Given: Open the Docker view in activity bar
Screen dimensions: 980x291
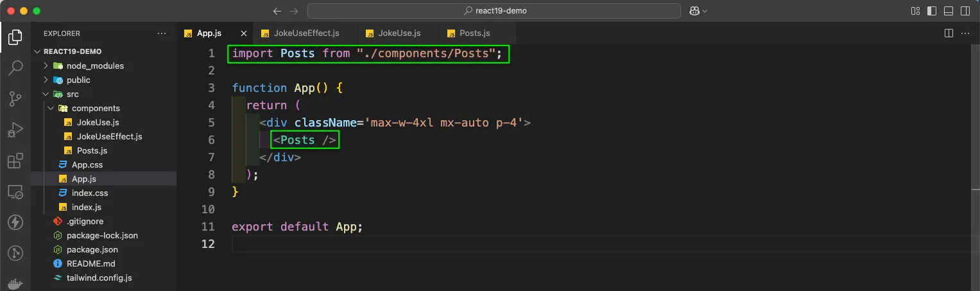Looking at the screenshot, I should click(x=15, y=283).
